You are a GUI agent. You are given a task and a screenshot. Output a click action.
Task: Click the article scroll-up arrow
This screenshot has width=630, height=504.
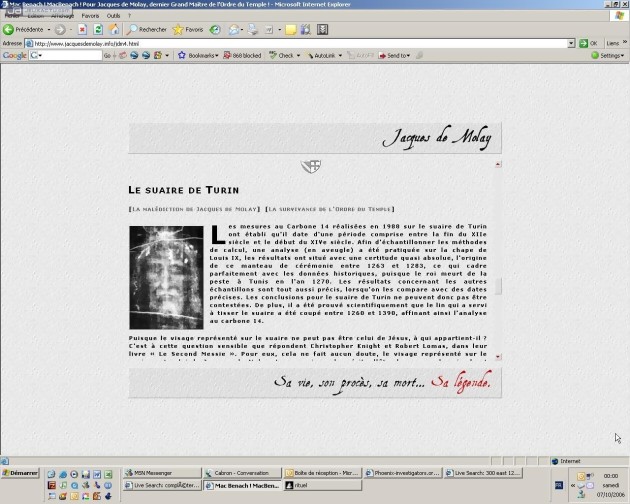498,164
